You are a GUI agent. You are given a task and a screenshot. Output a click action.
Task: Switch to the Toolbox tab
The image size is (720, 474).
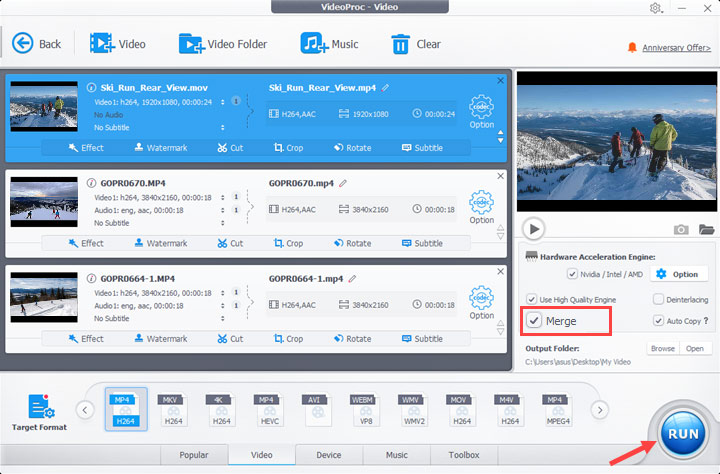[x=464, y=455]
